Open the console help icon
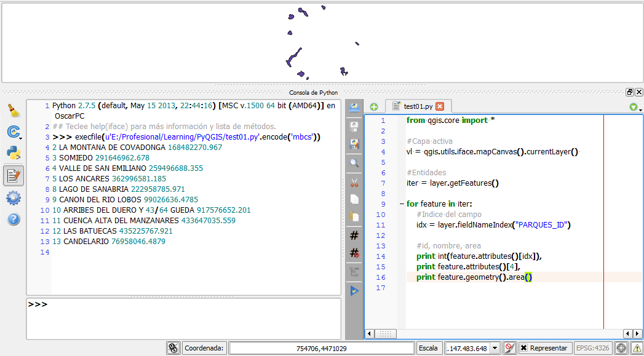This screenshot has height=356, width=644. 13,220
